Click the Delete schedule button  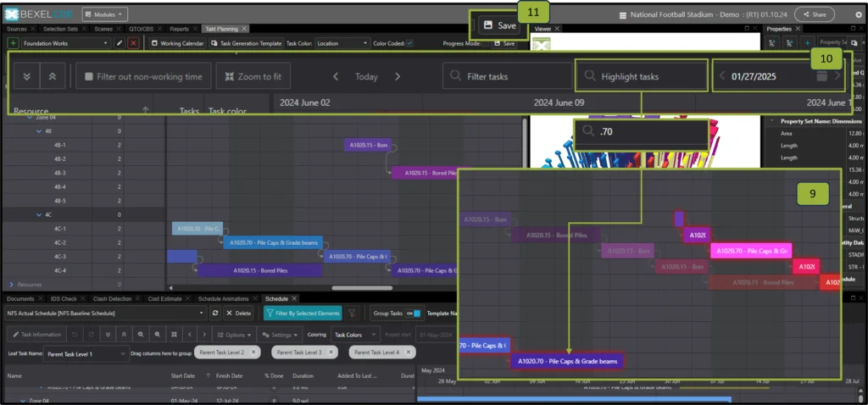tap(238, 313)
